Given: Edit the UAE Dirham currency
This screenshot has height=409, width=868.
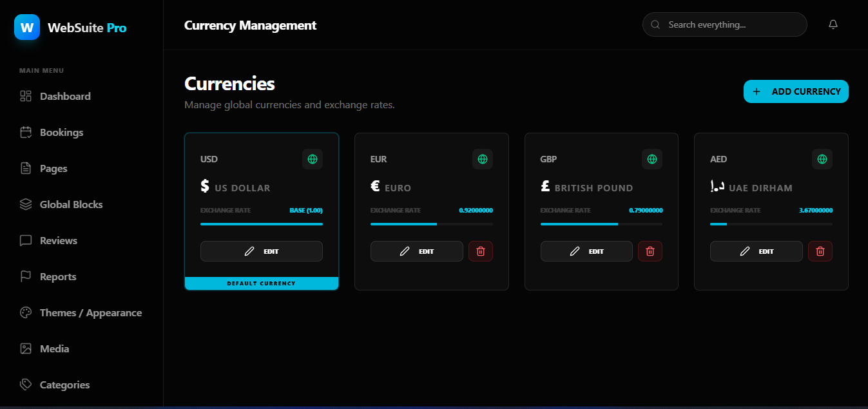Looking at the screenshot, I should tap(756, 251).
